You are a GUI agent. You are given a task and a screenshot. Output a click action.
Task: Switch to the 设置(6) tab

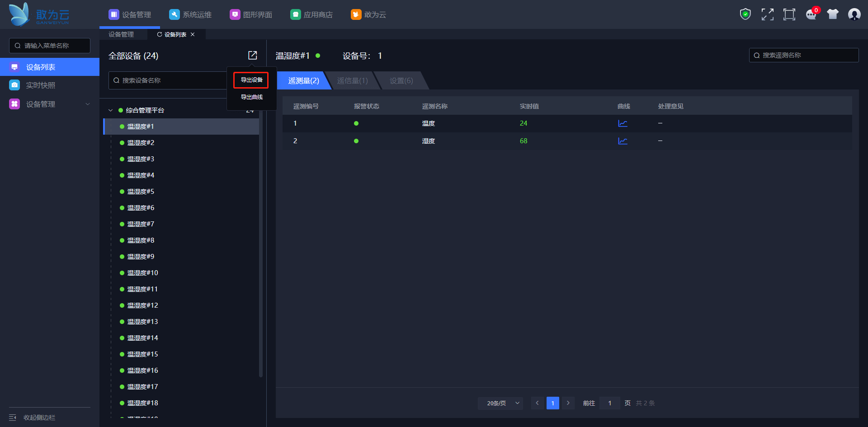(401, 80)
